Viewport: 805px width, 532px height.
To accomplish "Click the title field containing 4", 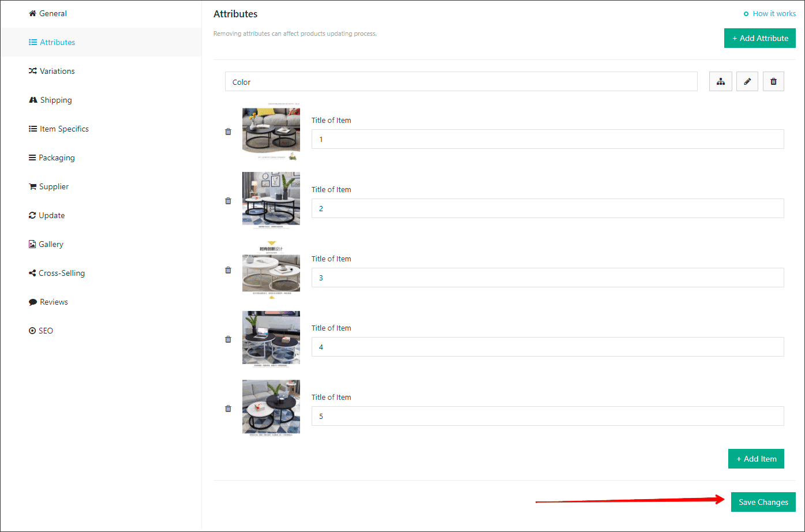I will tap(548, 347).
